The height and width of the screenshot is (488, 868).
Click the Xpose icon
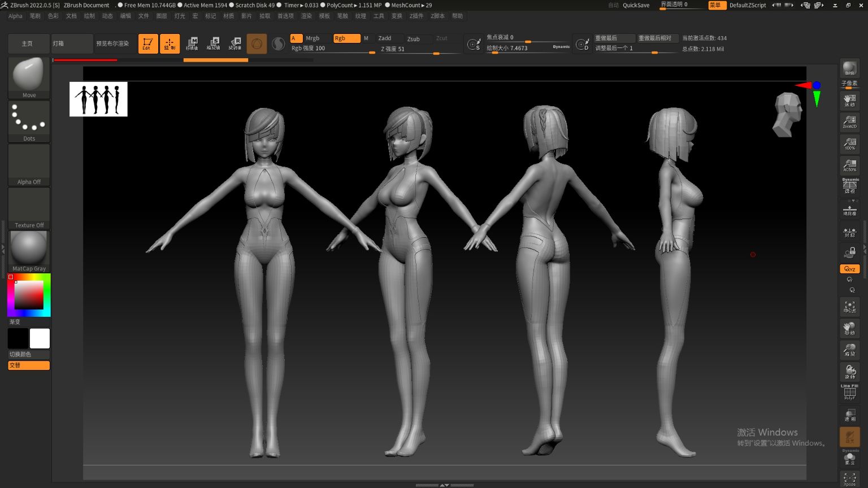849,480
